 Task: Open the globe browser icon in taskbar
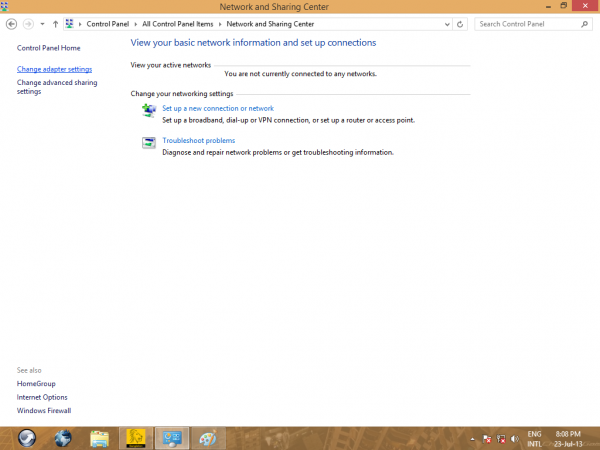[x=63, y=438]
